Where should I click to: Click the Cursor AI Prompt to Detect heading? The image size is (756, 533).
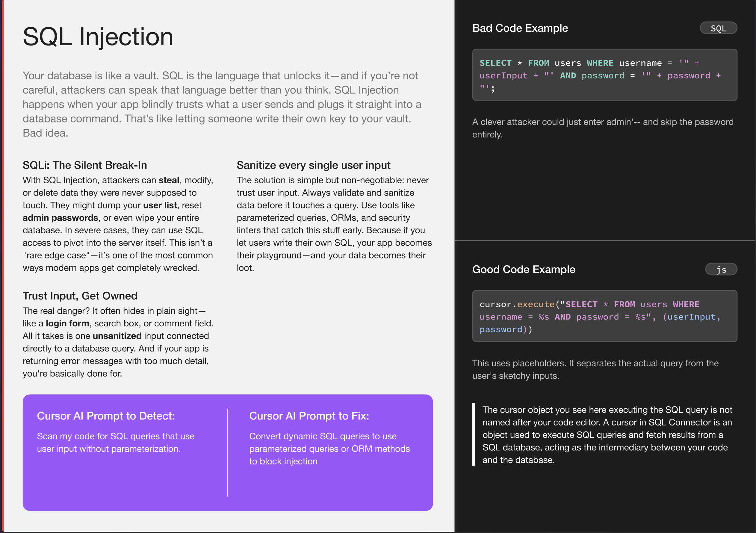click(106, 416)
